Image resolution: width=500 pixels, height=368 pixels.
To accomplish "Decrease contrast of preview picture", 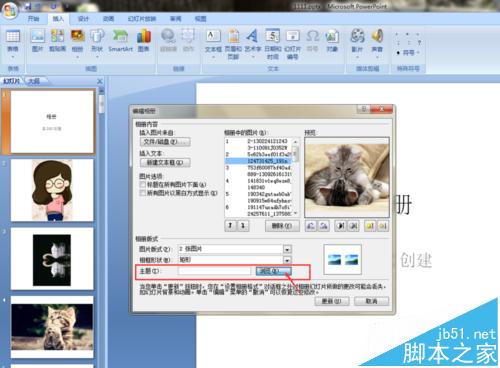I will tap(353, 226).
